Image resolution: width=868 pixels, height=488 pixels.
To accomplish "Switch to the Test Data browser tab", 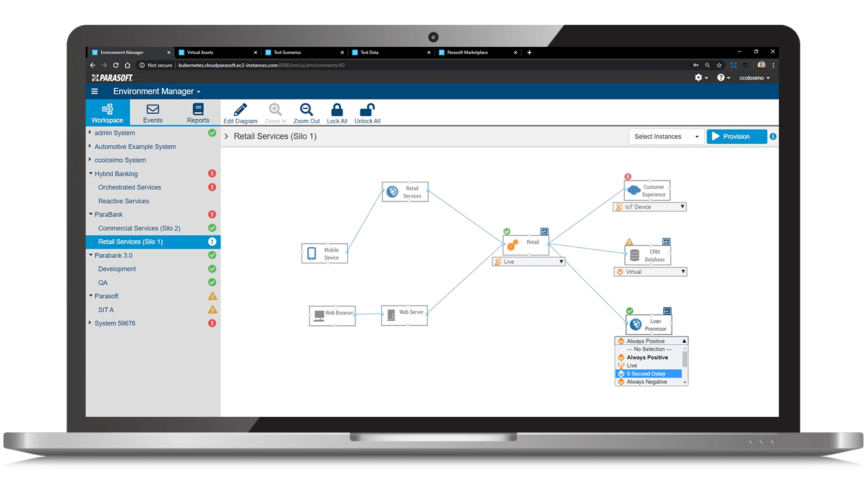I will click(391, 53).
